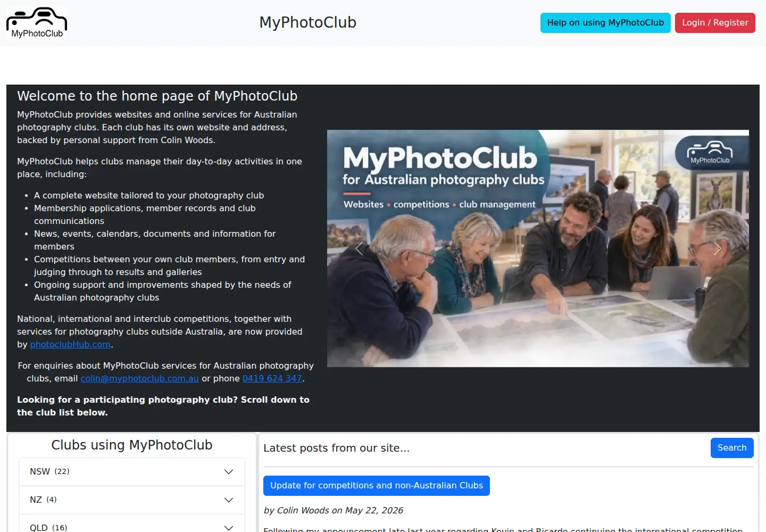Open Update for competitions and non-Australian Clubs post
This screenshot has height=532, width=766.
tap(377, 486)
